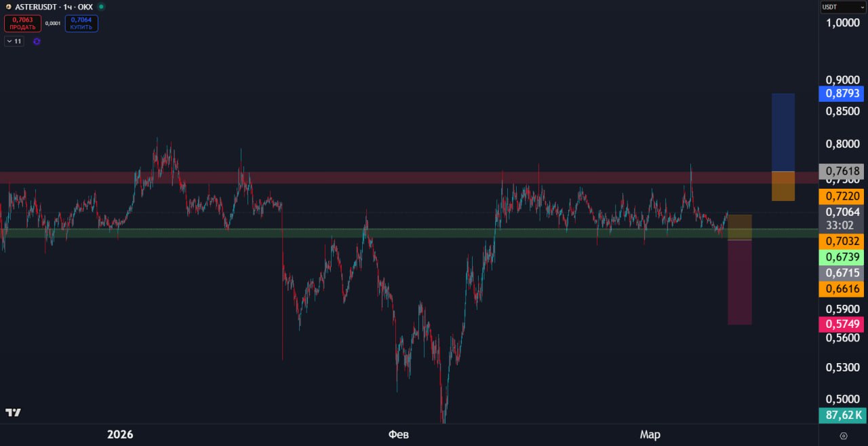Image resolution: width=868 pixels, height=446 pixels.
Task: Click the gray 0,6715 price label
Action: 842,273
